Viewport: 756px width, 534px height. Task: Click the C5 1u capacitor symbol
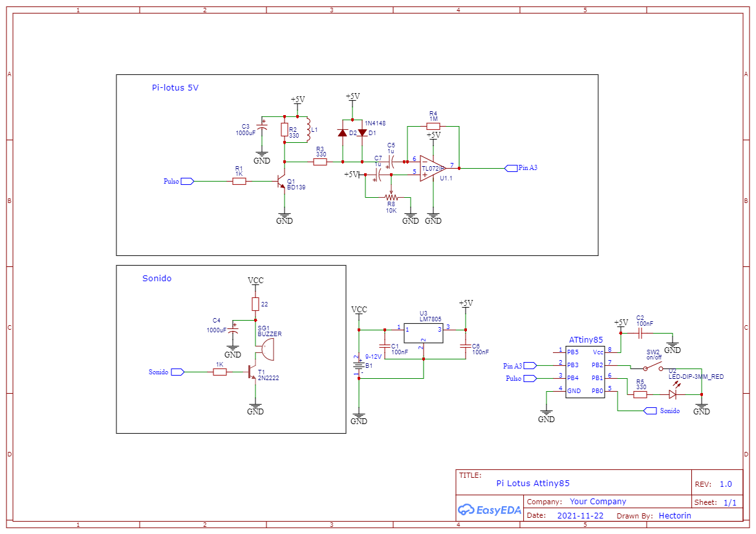click(391, 162)
